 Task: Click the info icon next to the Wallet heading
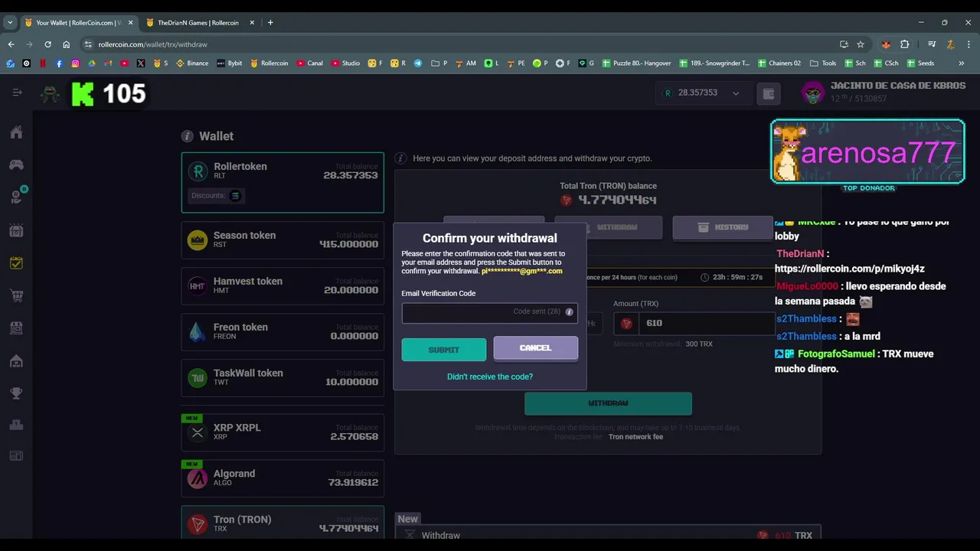(x=187, y=136)
